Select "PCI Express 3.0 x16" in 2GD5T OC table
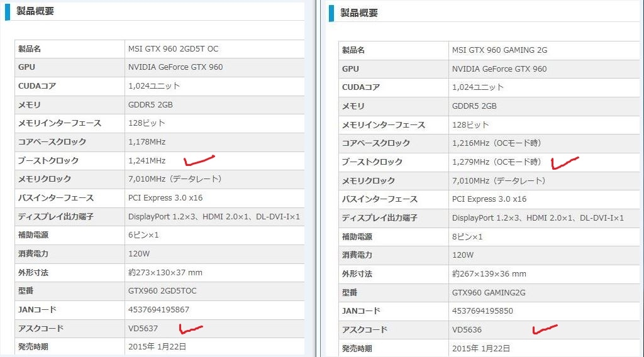The width and height of the screenshot is (644, 357). pos(165,198)
